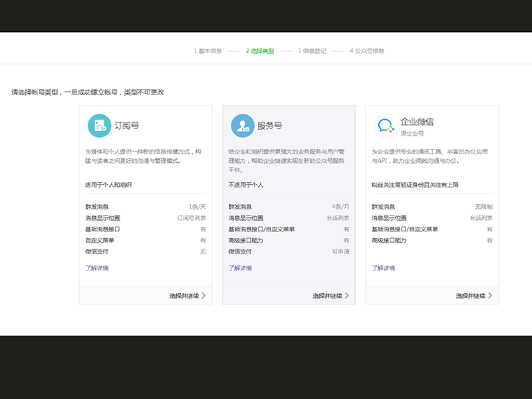The height and width of the screenshot is (399, 532).
Task: Select step 4 公众号信息 in the progress bar
Action: (x=366, y=50)
